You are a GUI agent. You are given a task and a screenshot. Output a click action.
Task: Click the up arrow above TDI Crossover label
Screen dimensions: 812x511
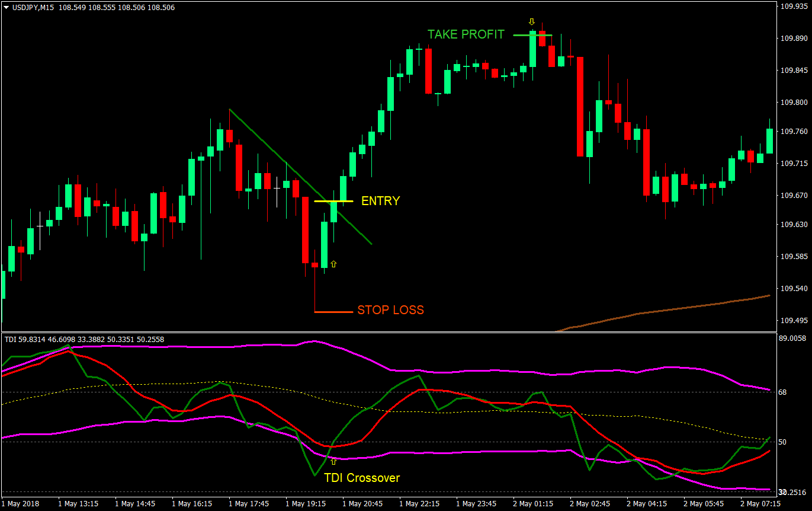tap(333, 461)
